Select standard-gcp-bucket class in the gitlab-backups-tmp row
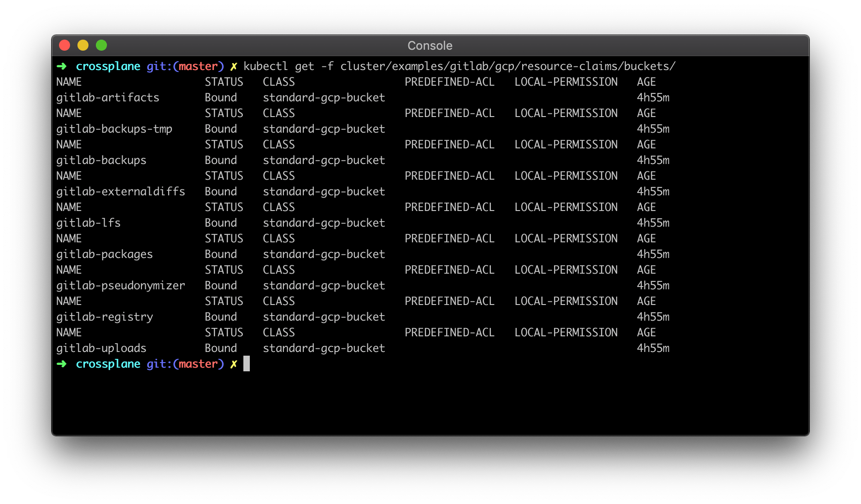The image size is (861, 504). click(324, 129)
